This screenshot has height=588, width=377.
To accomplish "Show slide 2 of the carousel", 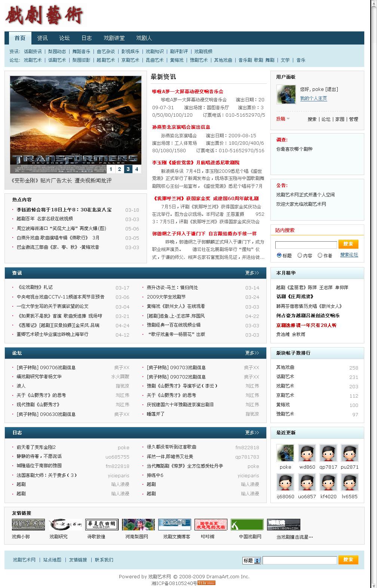I will point(119,169).
